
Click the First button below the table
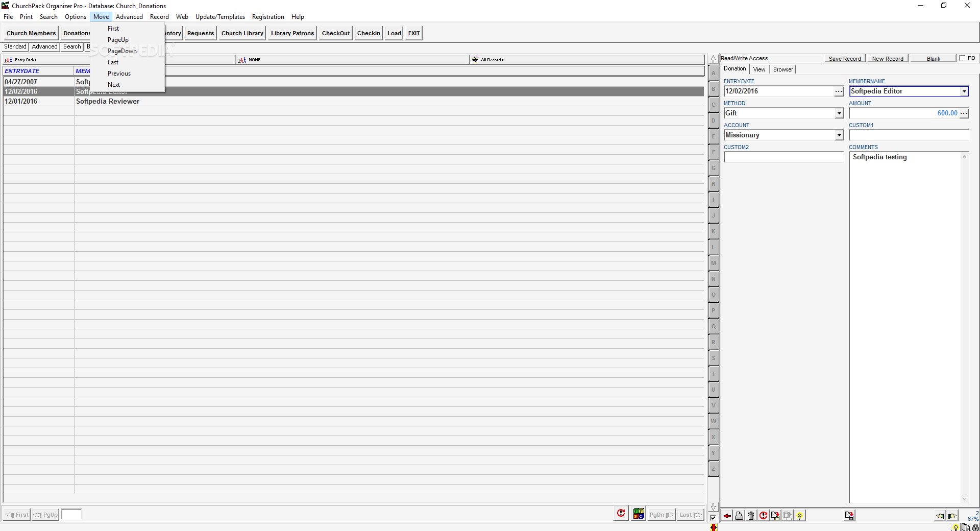[17, 515]
